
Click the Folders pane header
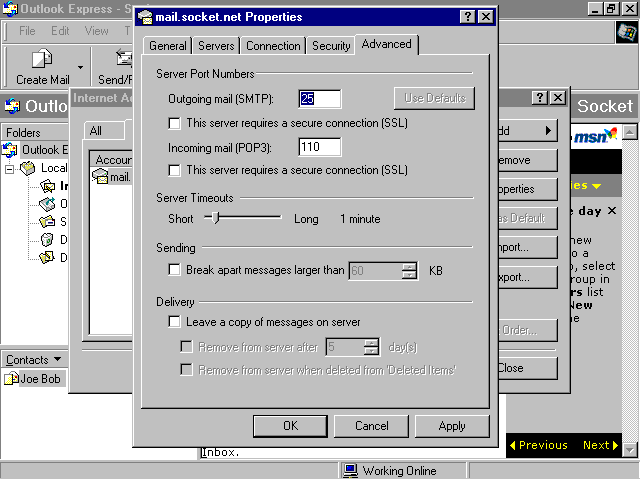click(35, 133)
